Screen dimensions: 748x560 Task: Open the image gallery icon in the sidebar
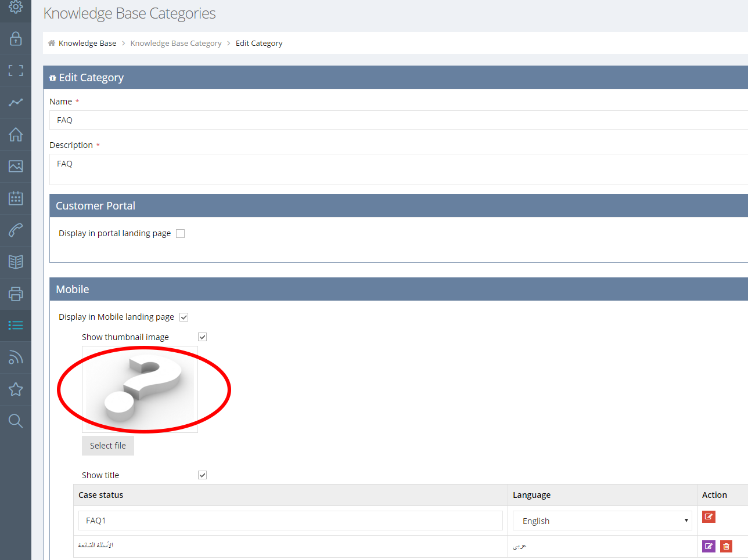16,167
